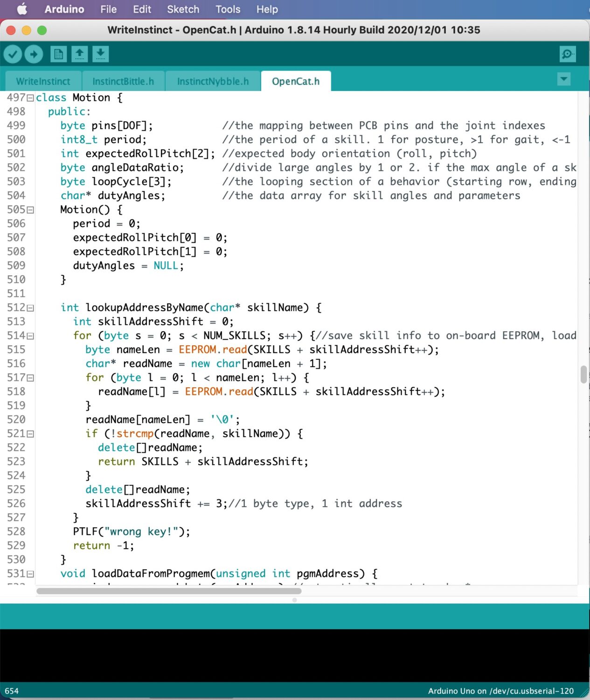The image size is (590, 700).
Task: Switch to the InstinctBittle.h tab
Action: pos(123,82)
